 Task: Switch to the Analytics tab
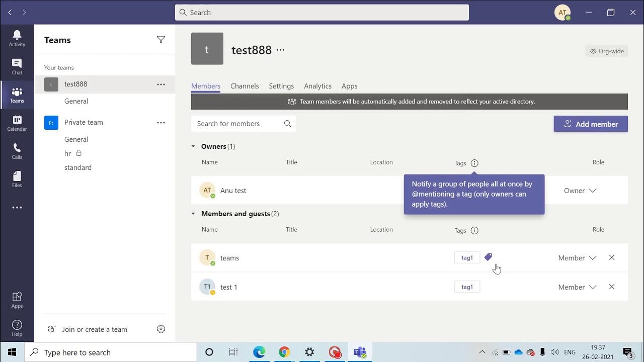(317, 86)
